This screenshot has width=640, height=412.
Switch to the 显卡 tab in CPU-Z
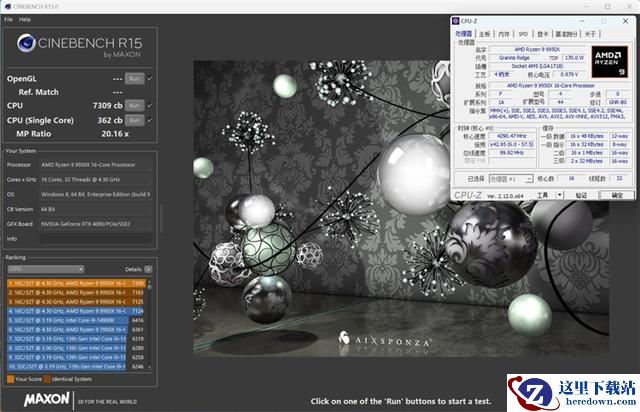(542, 34)
